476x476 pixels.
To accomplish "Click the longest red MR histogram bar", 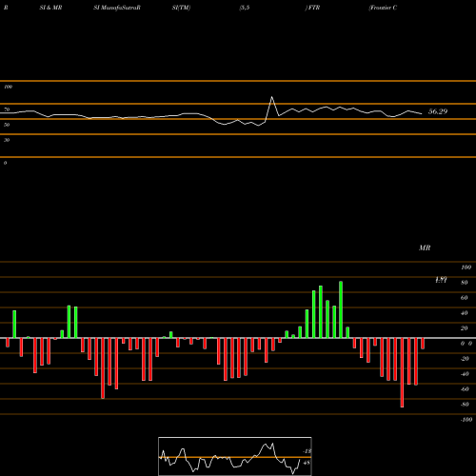I will [402, 372].
